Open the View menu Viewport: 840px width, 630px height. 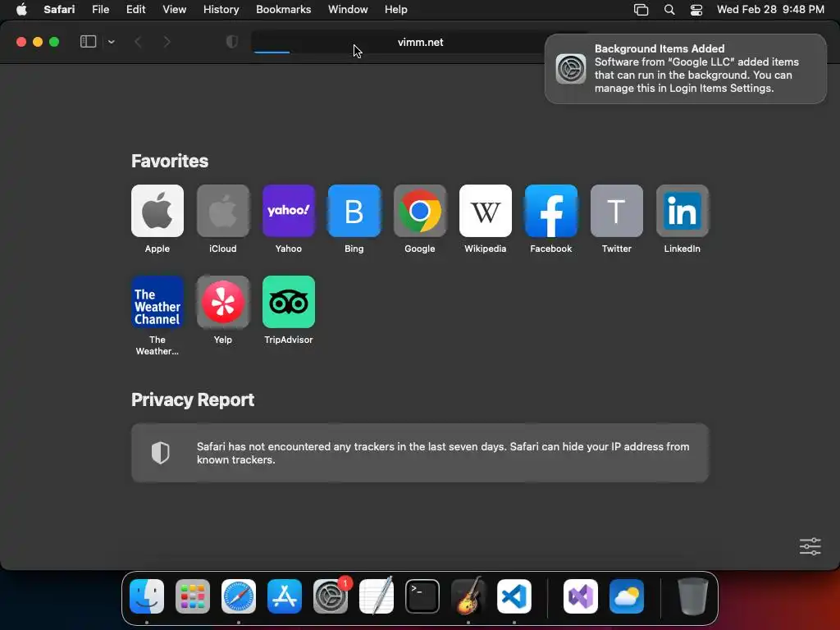coord(174,9)
